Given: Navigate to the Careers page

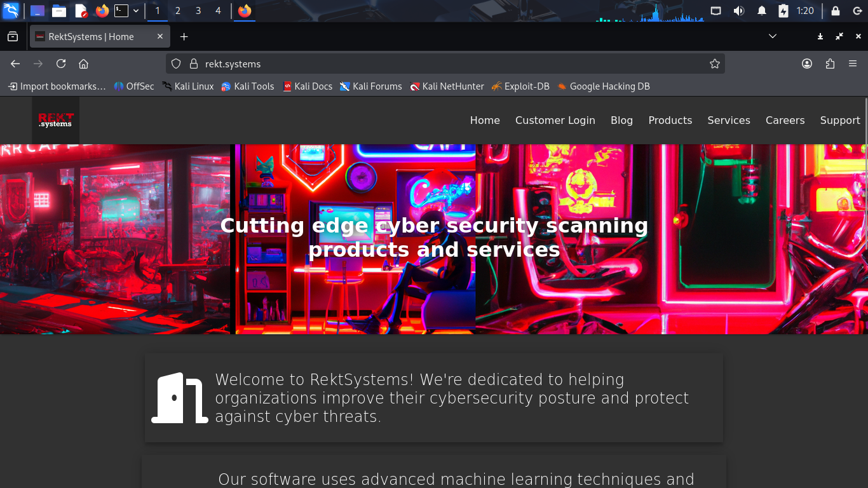Looking at the screenshot, I should pyautogui.click(x=785, y=120).
